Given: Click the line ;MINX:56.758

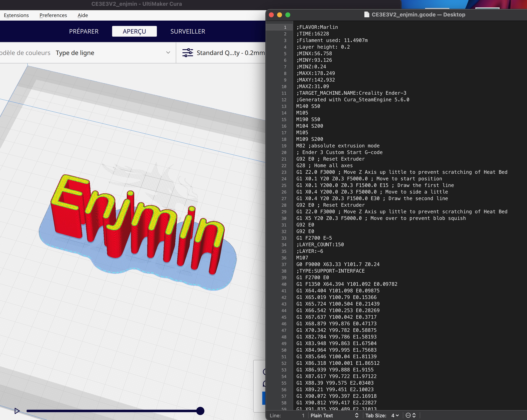Looking at the screenshot, I should tap(314, 54).
